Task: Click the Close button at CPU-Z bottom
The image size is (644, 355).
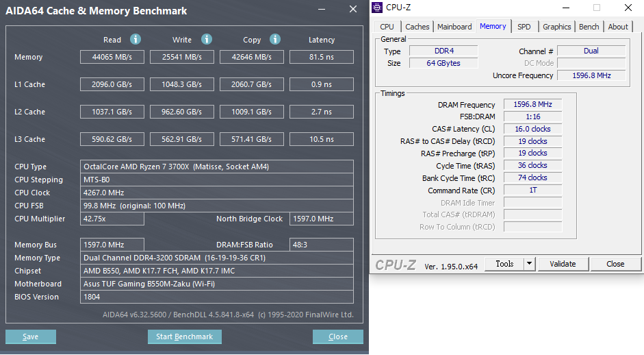Action: click(615, 264)
